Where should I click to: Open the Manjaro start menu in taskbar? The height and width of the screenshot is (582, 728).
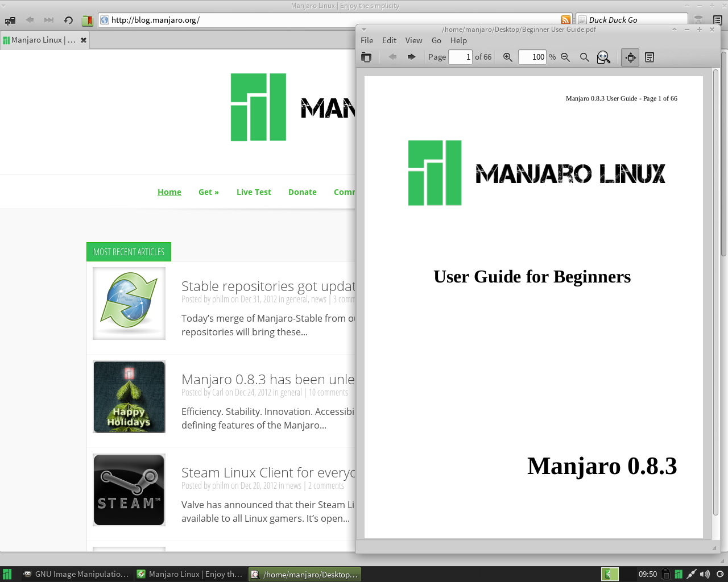pyautogui.click(x=7, y=574)
